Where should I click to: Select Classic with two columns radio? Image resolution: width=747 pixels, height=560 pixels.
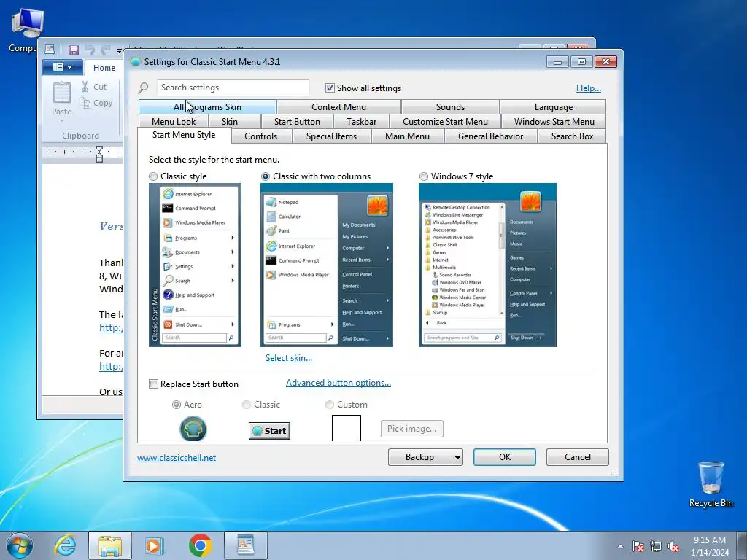tap(266, 176)
